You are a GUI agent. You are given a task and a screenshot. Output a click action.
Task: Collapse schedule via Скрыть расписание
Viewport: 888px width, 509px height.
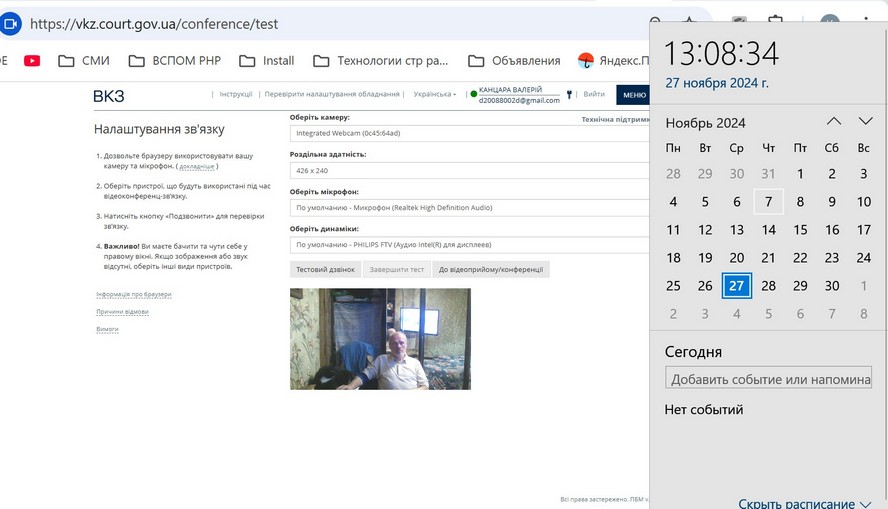click(x=804, y=503)
